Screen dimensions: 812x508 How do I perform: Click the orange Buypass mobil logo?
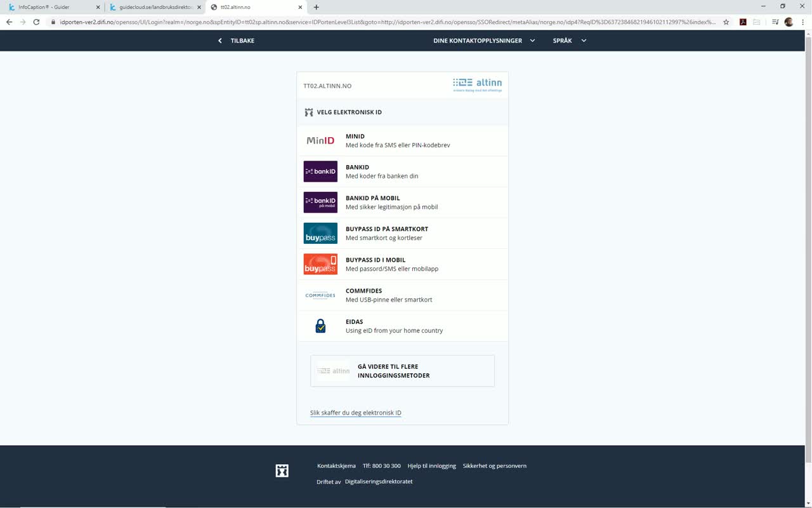tap(320, 264)
